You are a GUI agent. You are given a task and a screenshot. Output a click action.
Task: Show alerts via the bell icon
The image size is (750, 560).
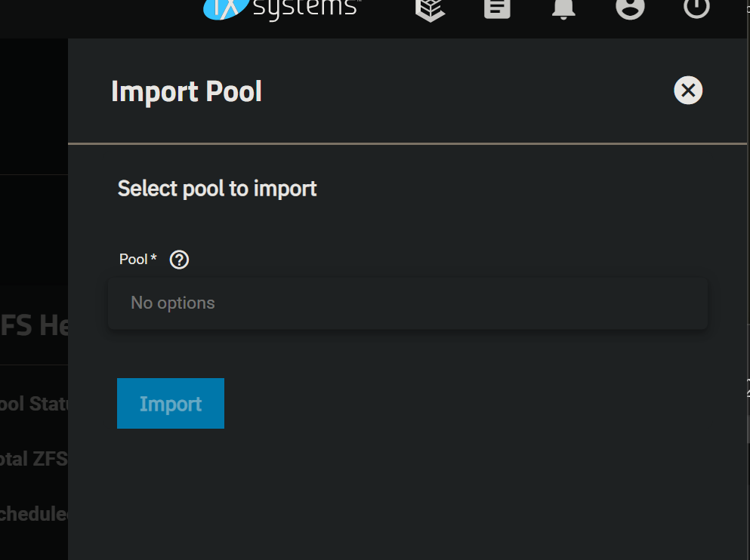563,8
